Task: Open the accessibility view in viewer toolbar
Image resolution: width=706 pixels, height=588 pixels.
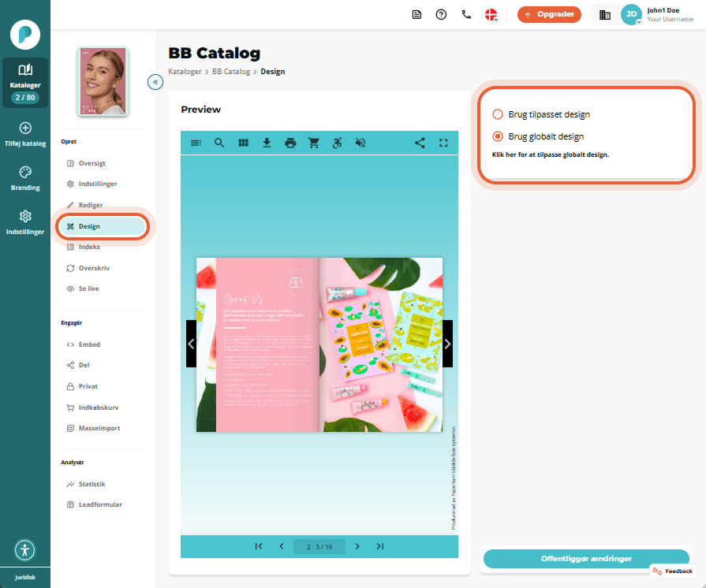Action: (338, 143)
